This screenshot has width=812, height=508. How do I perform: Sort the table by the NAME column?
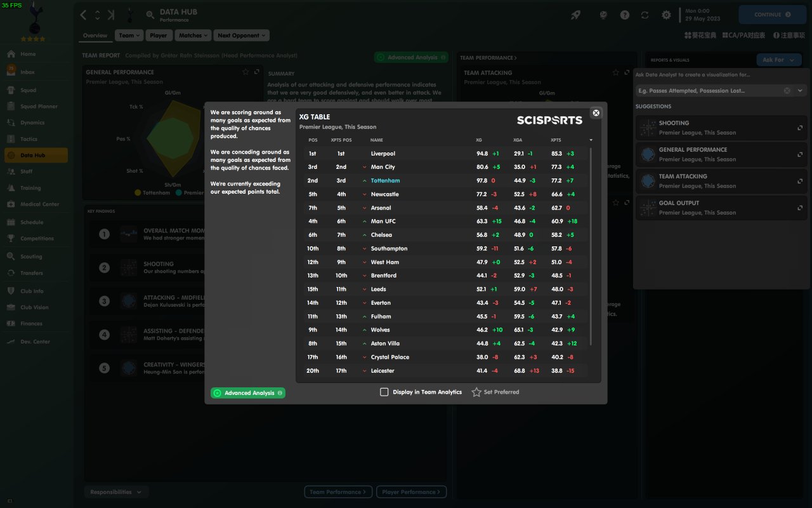tap(377, 140)
